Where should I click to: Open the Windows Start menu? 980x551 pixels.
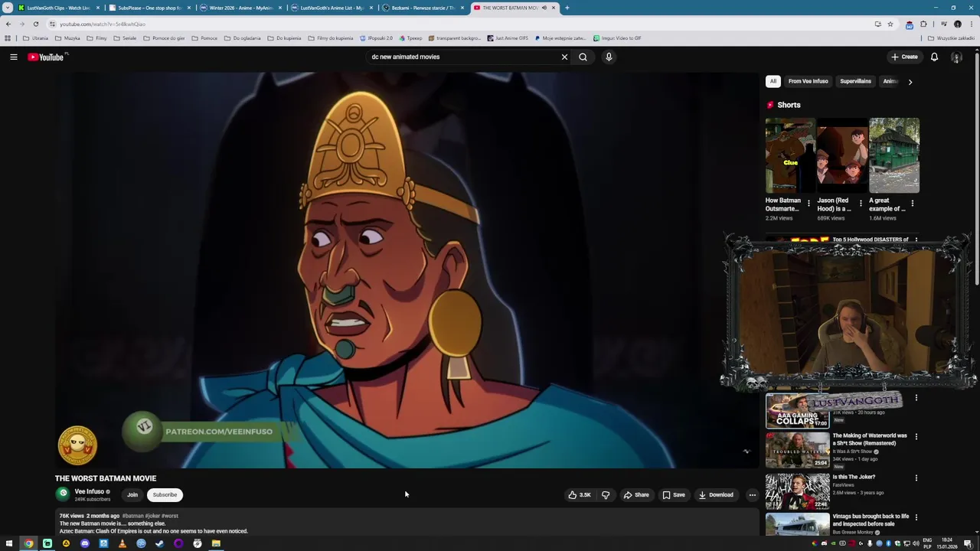tap(9, 543)
